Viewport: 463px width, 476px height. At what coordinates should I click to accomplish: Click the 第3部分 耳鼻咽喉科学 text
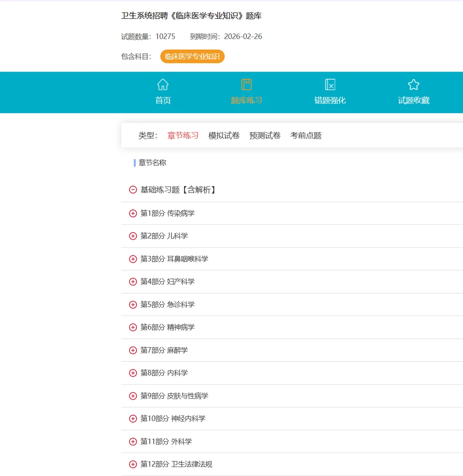[x=174, y=259]
